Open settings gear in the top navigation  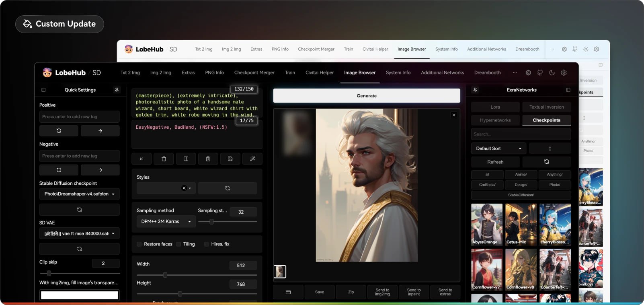(564, 73)
